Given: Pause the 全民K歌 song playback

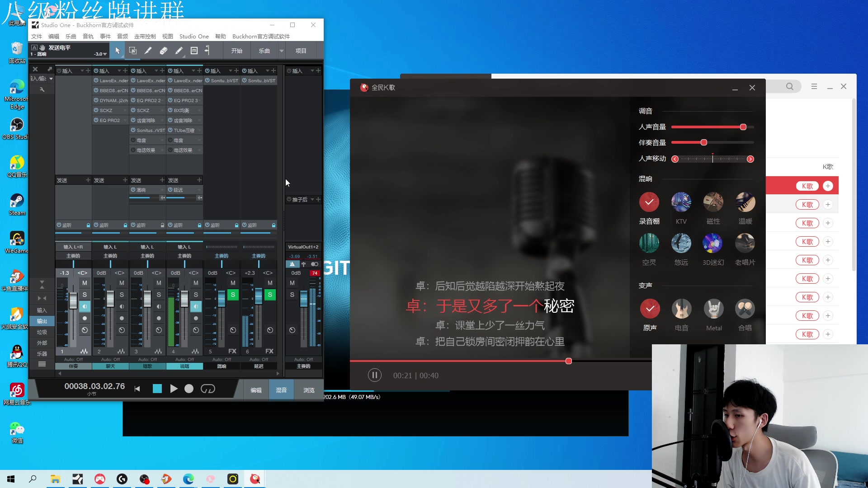Looking at the screenshot, I should [x=374, y=375].
